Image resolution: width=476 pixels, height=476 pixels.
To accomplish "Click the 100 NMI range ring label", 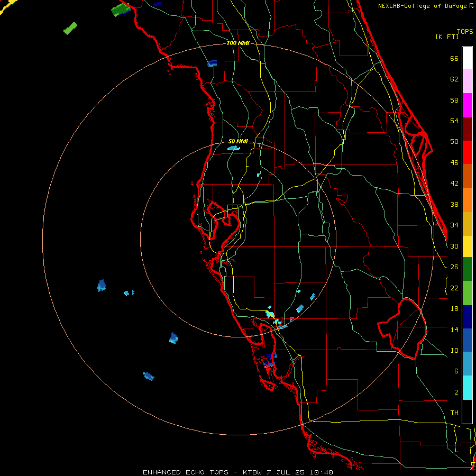I will [x=238, y=43].
